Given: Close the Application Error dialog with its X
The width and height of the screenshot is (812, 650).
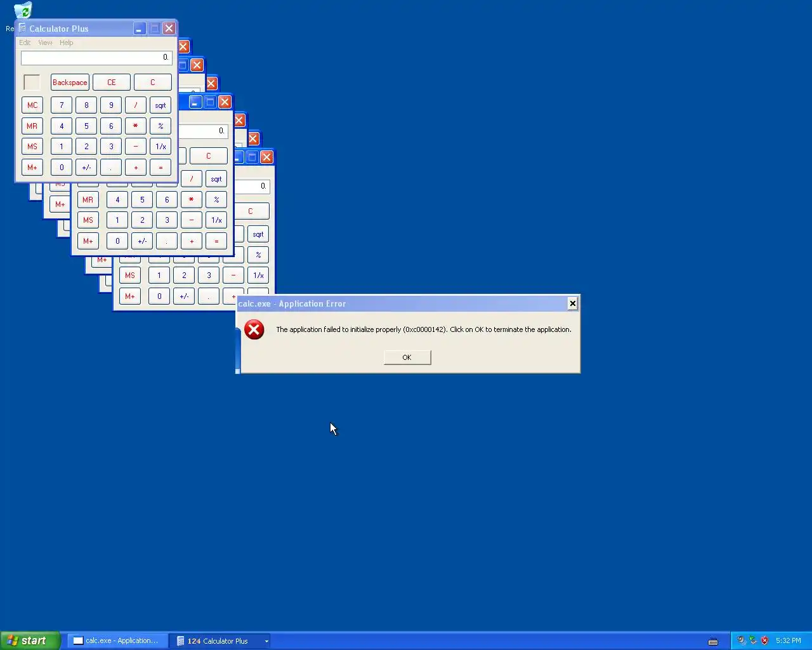Looking at the screenshot, I should pyautogui.click(x=573, y=303).
